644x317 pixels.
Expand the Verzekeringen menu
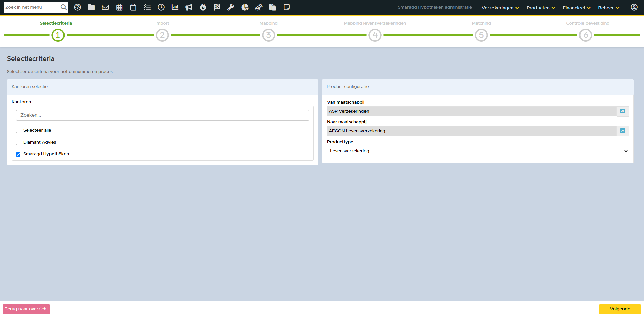(500, 8)
